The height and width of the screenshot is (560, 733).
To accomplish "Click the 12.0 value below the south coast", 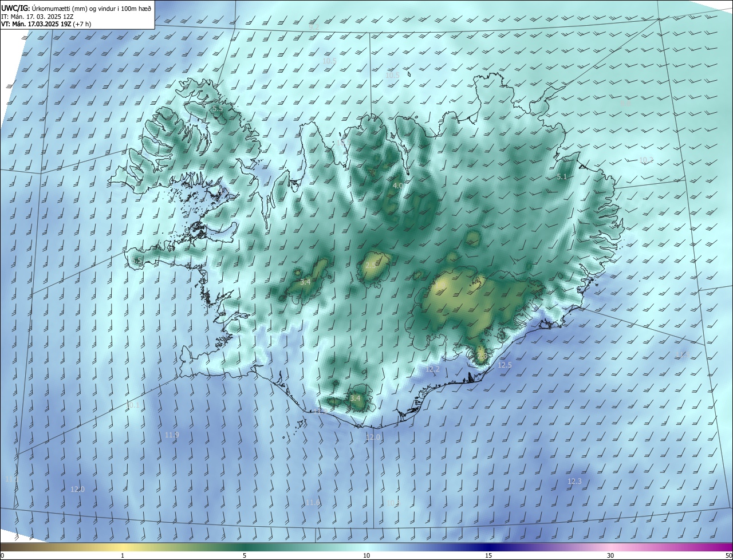I will coord(373,437).
